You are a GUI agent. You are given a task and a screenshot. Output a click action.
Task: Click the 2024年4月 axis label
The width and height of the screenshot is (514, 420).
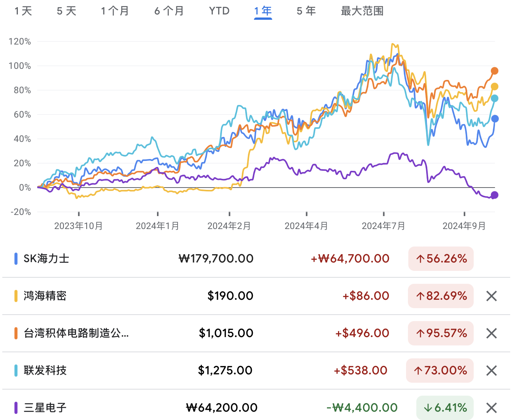pyautogui.click(x=306, y=226)
